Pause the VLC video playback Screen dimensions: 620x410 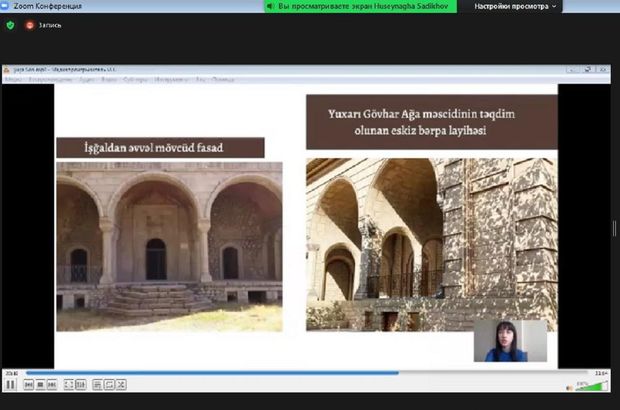click(x=10, y=384)
